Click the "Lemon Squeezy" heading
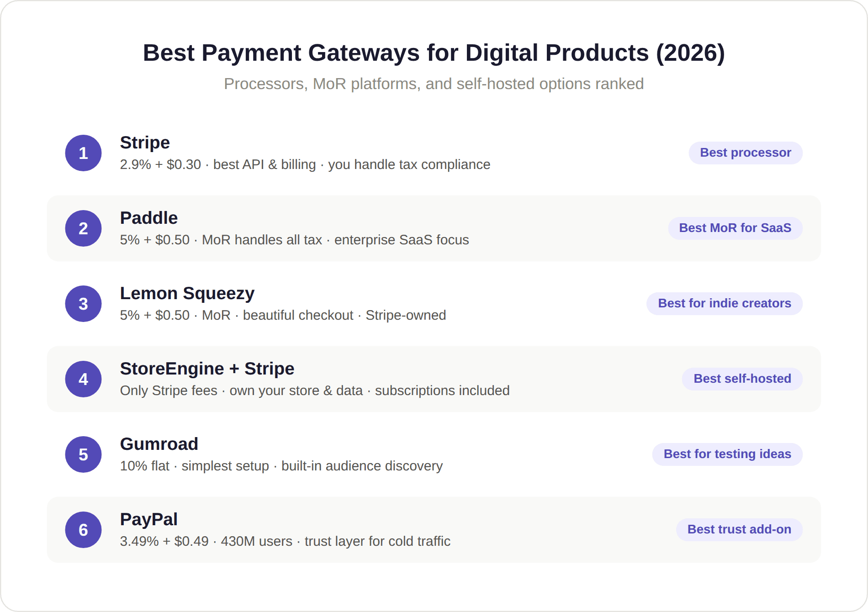Viewport: 868px width, 612px height. pyautogui.click(x=187, y=294)
